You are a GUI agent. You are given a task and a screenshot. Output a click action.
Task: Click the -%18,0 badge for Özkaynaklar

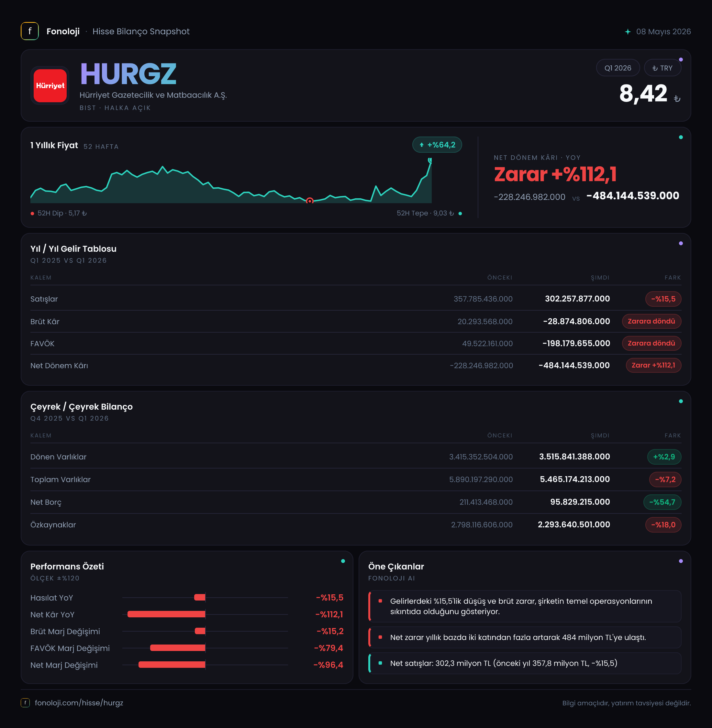(x=663, y=524)
